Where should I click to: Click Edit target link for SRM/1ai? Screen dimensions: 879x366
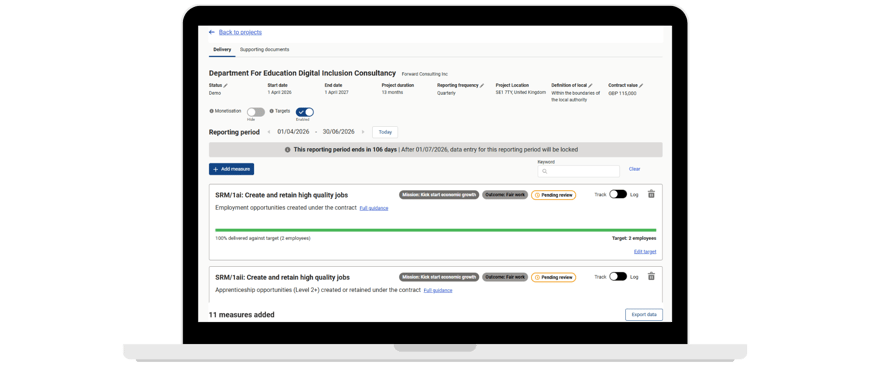[645, 252]
